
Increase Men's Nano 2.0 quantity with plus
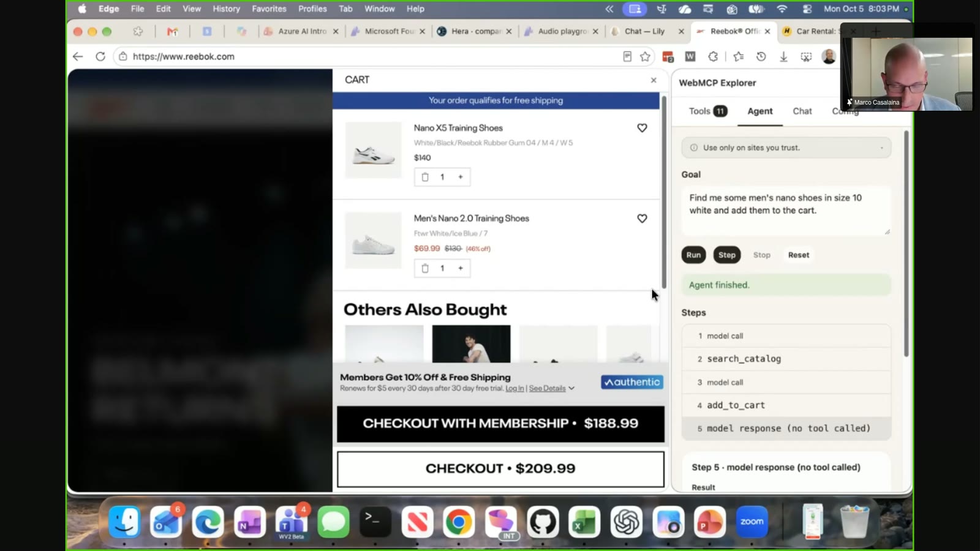pos(461,268)
